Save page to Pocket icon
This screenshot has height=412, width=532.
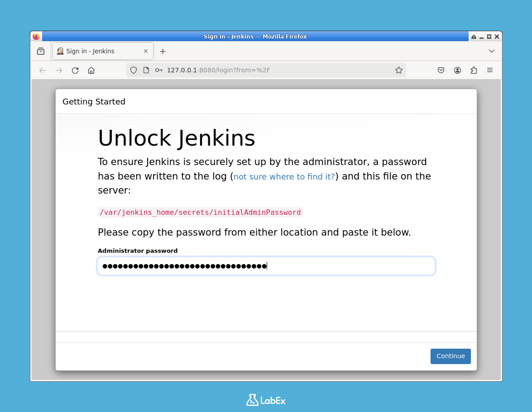[x=441, y=70]
